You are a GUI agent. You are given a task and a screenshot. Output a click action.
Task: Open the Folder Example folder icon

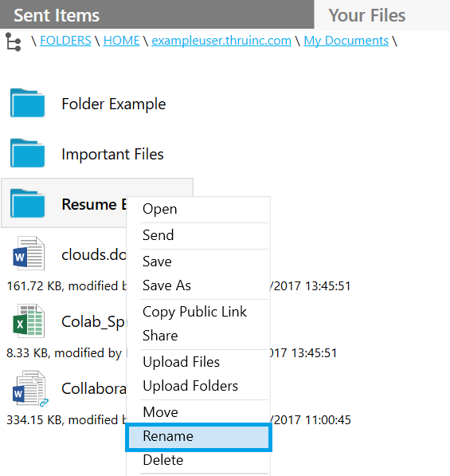27,103
